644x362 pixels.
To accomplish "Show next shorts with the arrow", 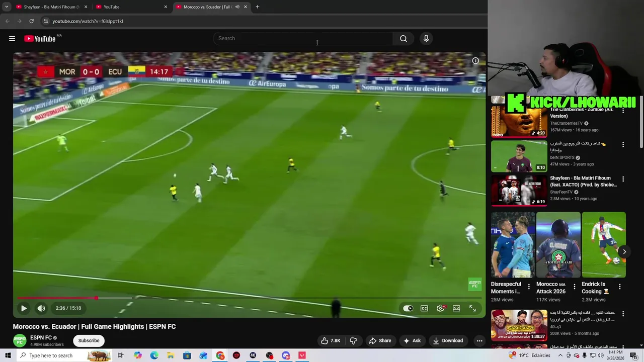I will 624,252.
